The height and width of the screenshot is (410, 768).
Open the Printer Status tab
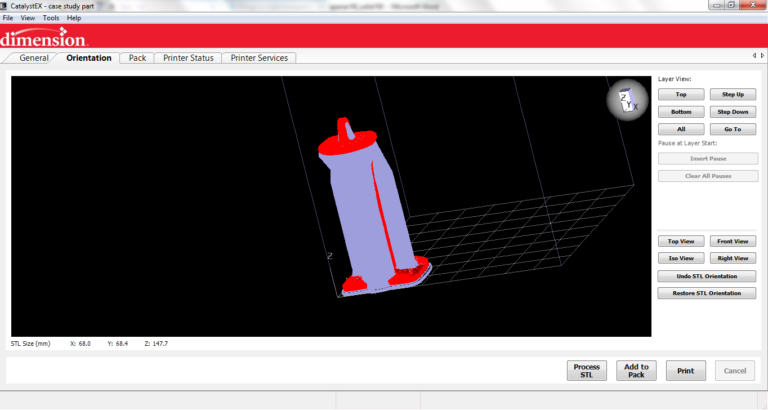tap(188, 58)
